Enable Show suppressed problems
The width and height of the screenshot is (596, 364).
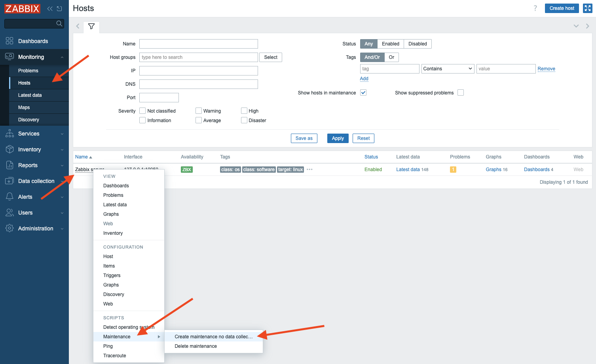pyautogui.click(x=461, y=92)
